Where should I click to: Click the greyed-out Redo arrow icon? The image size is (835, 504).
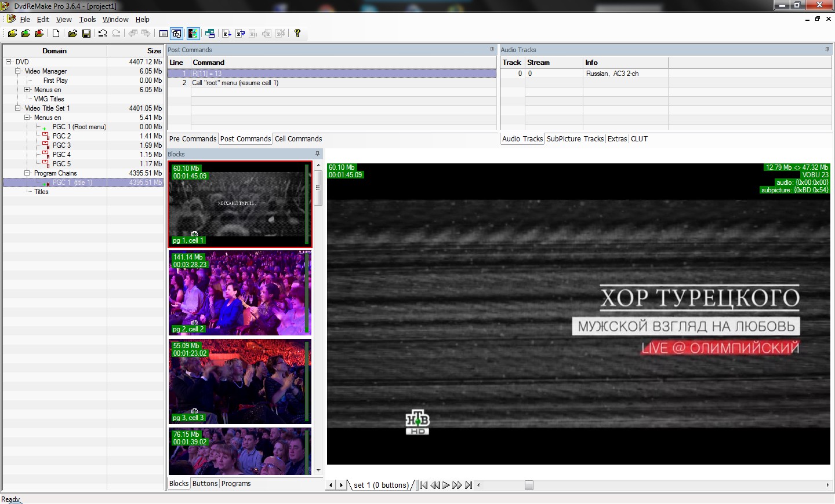click(116, 34)
